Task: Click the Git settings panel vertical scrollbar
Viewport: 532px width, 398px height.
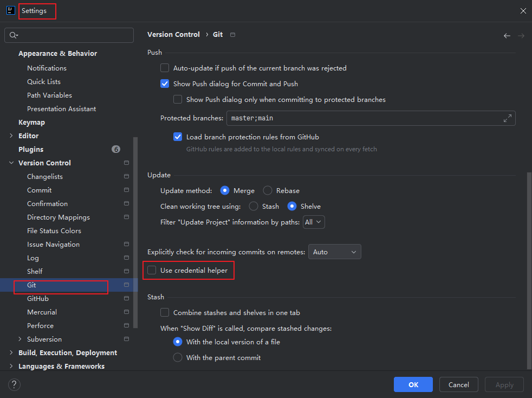Action: click(529, 271)
